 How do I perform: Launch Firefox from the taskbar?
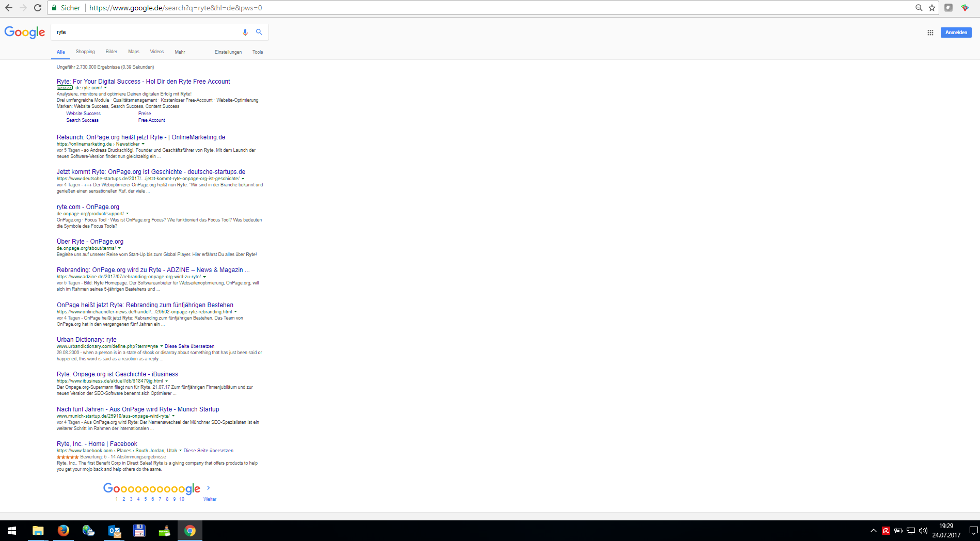(x=63, y=531)
